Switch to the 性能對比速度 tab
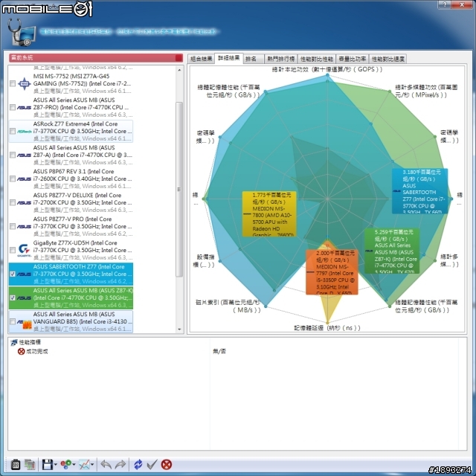476x476 pixels. (388, 59)
